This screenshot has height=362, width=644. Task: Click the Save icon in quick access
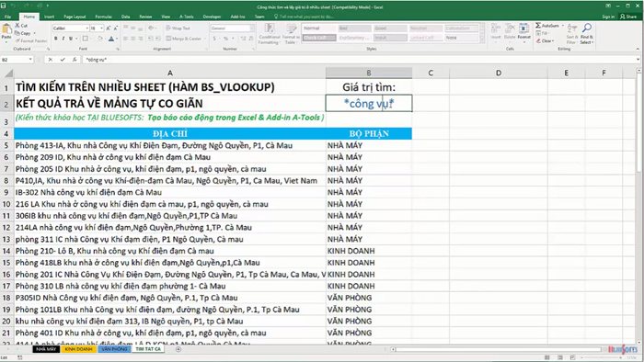pos(4,6)
